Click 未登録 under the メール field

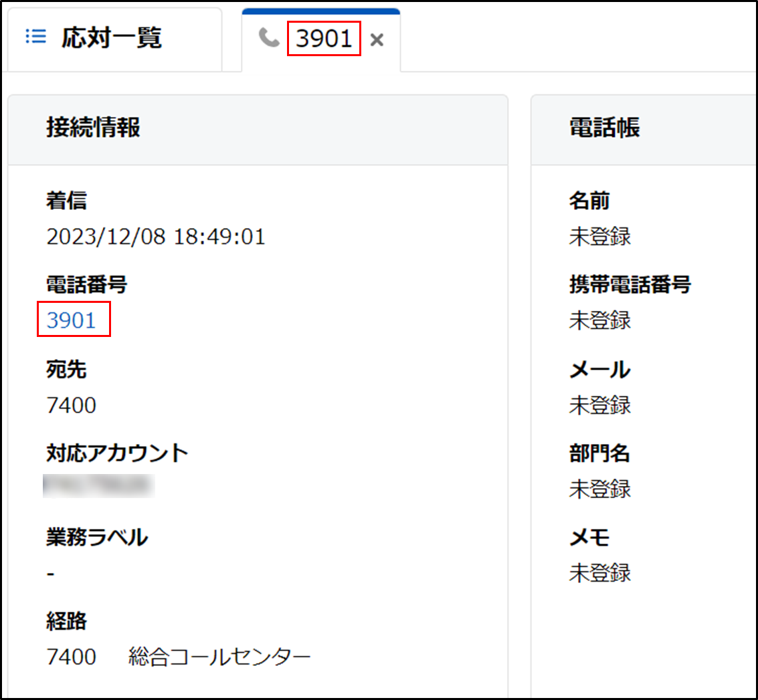pos(599,405)
